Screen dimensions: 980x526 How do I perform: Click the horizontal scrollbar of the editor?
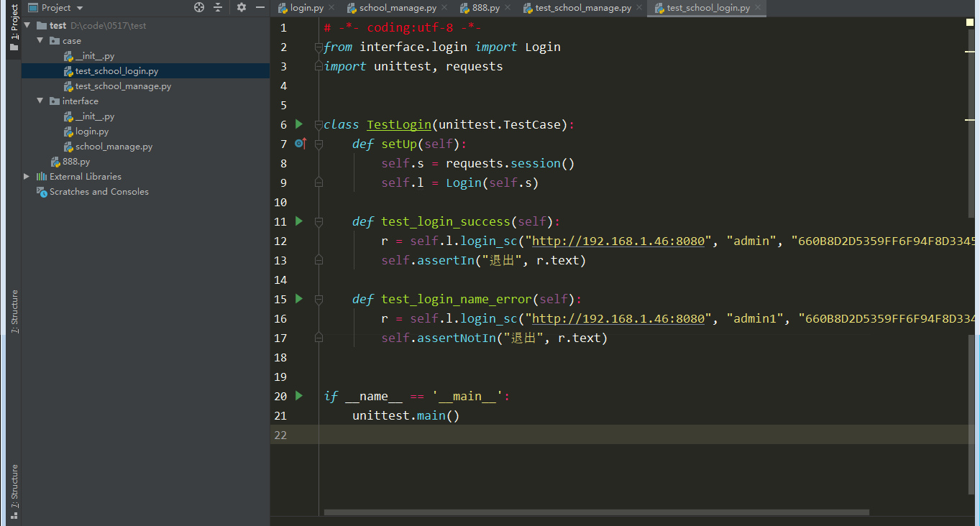point(596,512)
